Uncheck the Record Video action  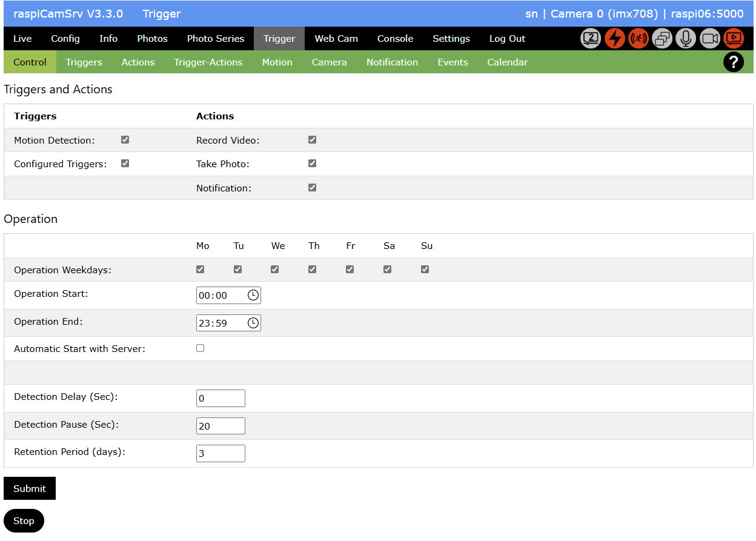click(312, 139)
